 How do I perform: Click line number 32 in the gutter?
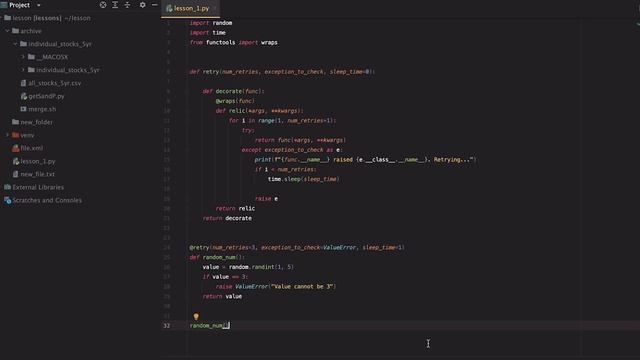(x=167, y=325)
